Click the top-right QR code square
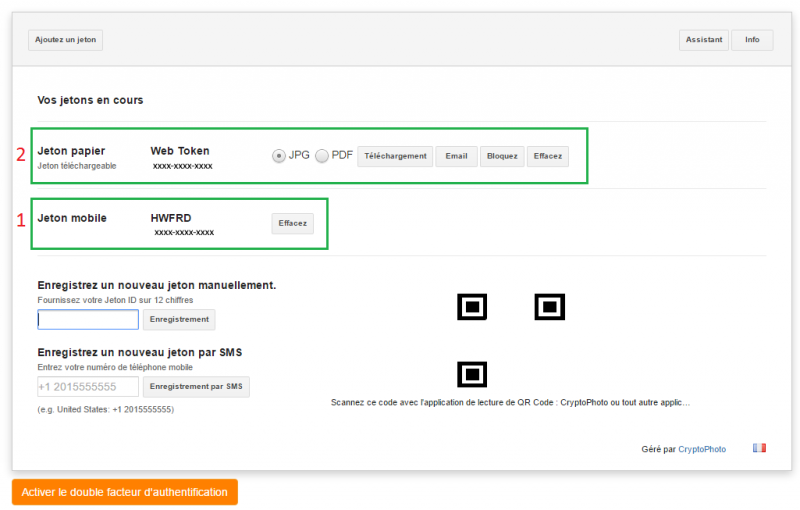The width and height of the screenshot is (800, 510). (x=550, y=307)
